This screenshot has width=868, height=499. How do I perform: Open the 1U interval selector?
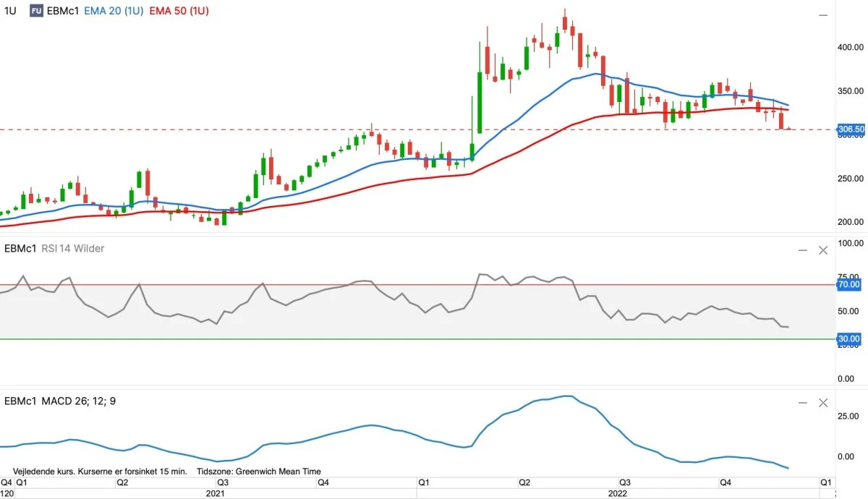click(11, 12)
